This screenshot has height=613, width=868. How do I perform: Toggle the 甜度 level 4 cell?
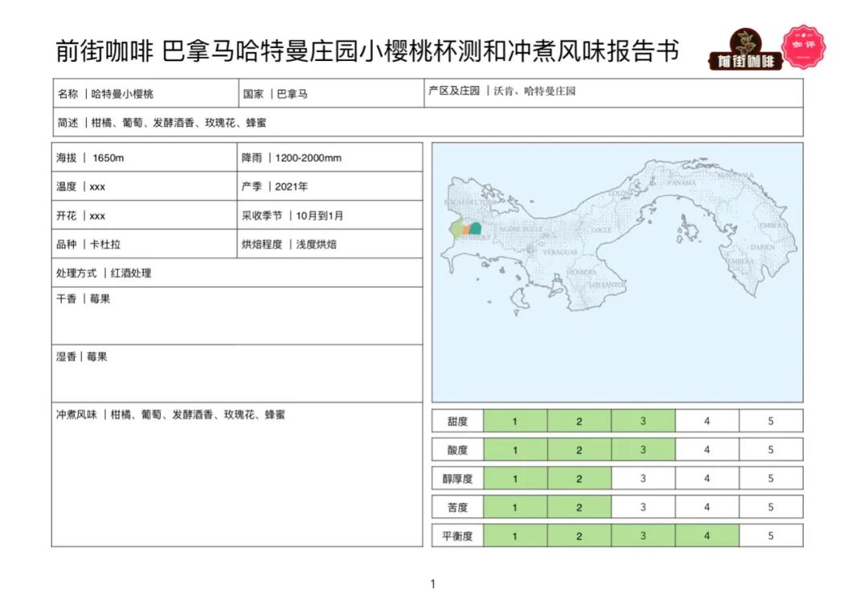(x=706, y=420)
